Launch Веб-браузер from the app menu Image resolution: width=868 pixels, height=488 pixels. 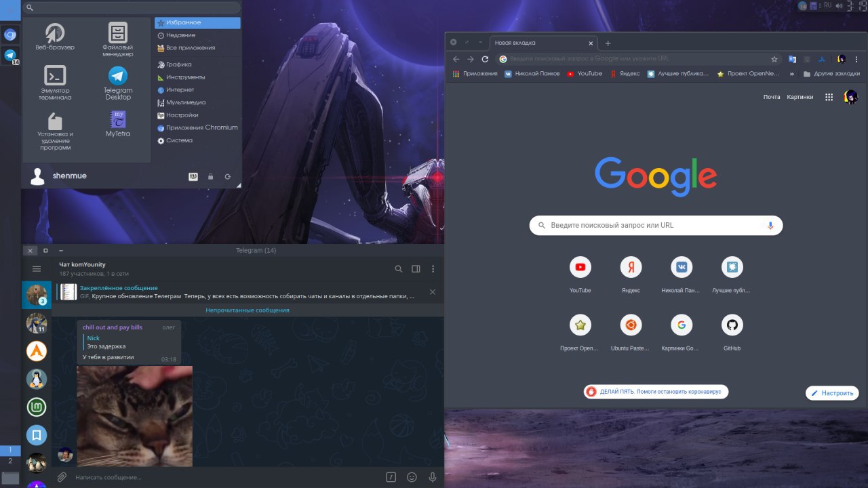[x=55, y=37]
